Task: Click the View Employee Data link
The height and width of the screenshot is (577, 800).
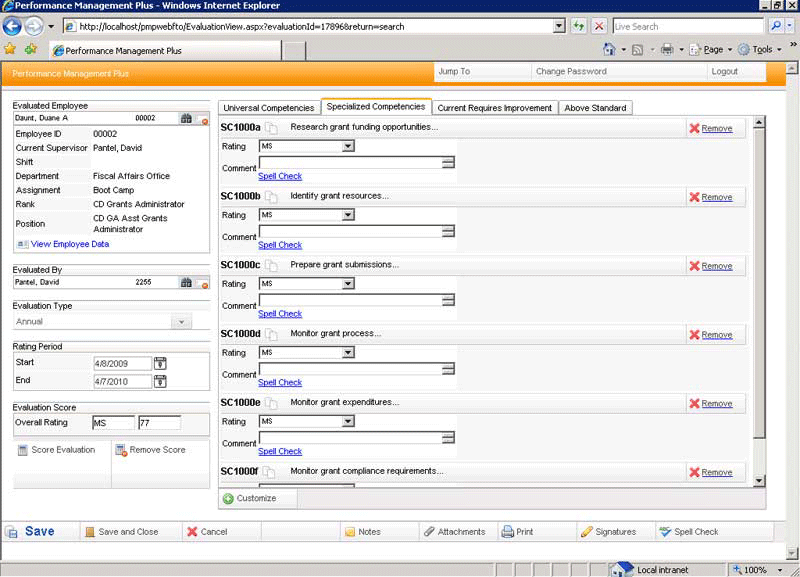Action: tap(70, 244)
